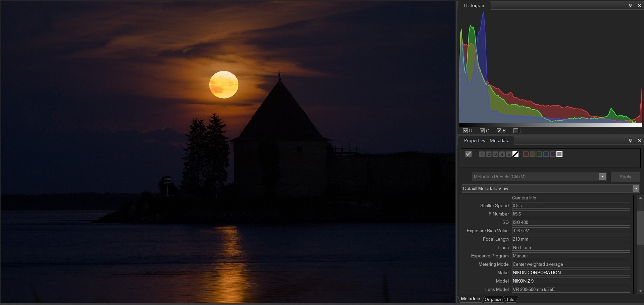This screenshot has width=644, height=305.
Task: Select the no-color label square
Action: click(559, 154)
